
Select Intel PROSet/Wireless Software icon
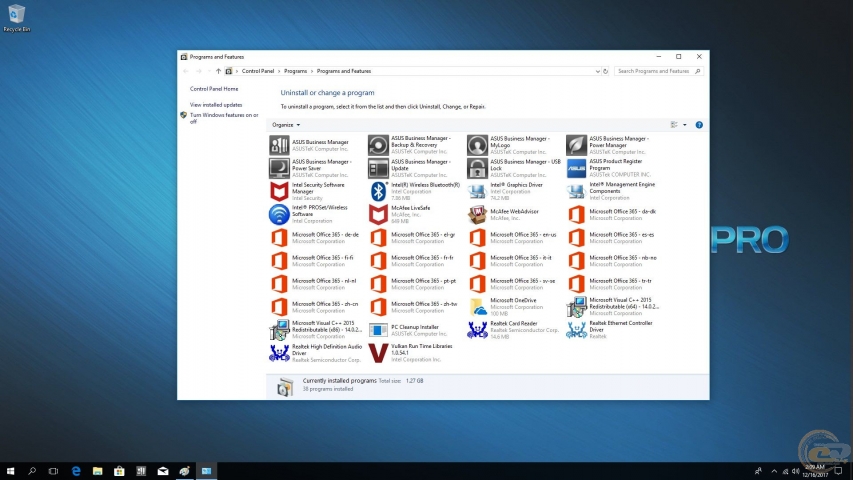pos(279,214)
